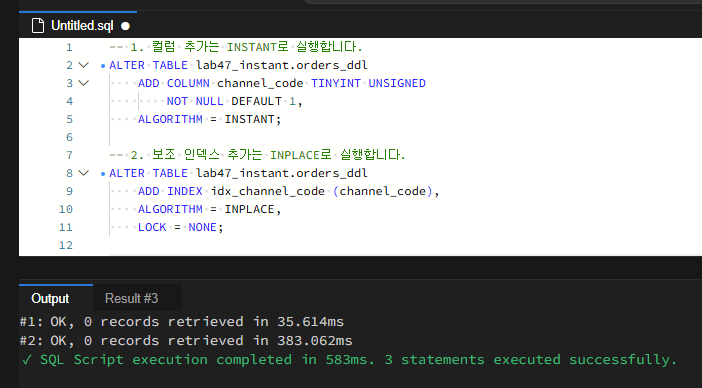
Task: Click the statement marker dot on line 8
Action: [103, 174]
